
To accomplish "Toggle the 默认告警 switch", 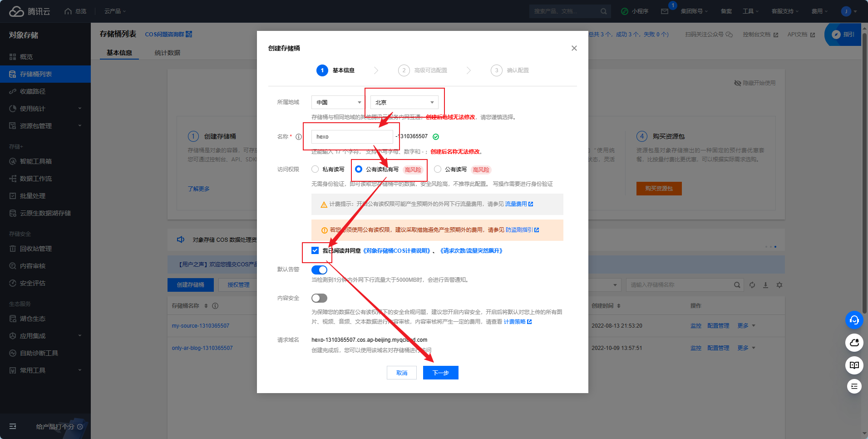I will point(319,270).
